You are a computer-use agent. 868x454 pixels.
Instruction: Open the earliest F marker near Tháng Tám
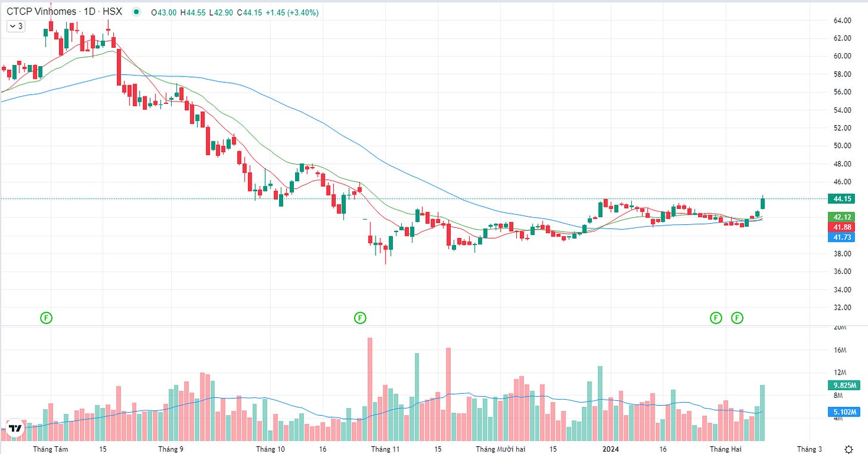pos(46,318)
